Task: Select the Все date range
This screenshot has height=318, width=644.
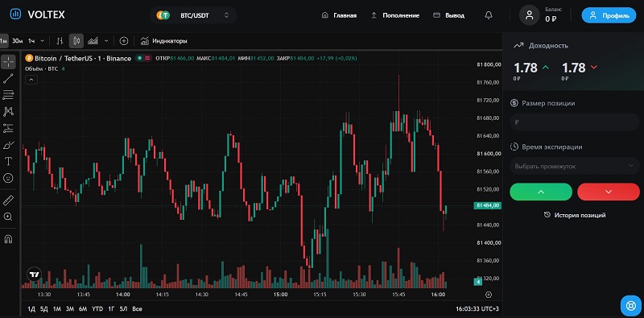Action: click(x=137, y=309)
